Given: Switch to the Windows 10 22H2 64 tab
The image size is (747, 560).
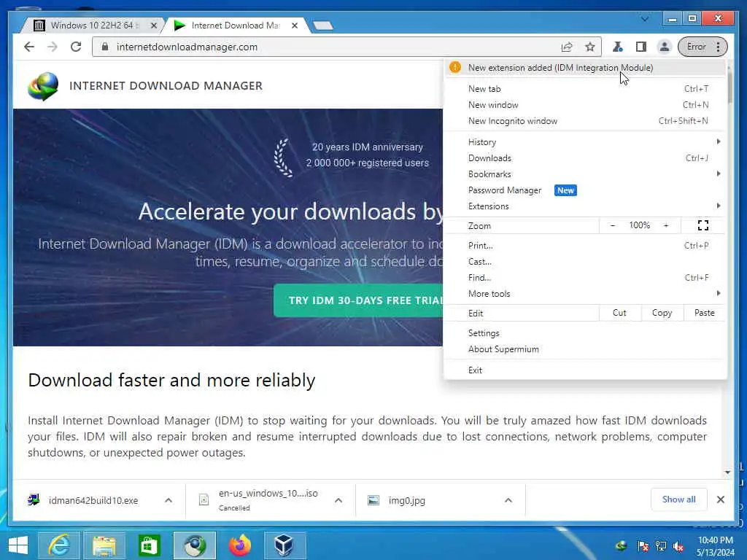Looking at the screenshot, I should tap(93, 26).
